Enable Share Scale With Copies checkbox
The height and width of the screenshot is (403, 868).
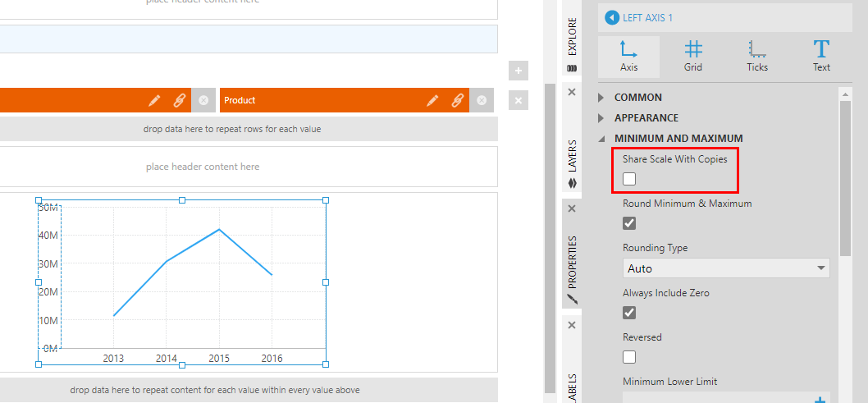[629, 179]
